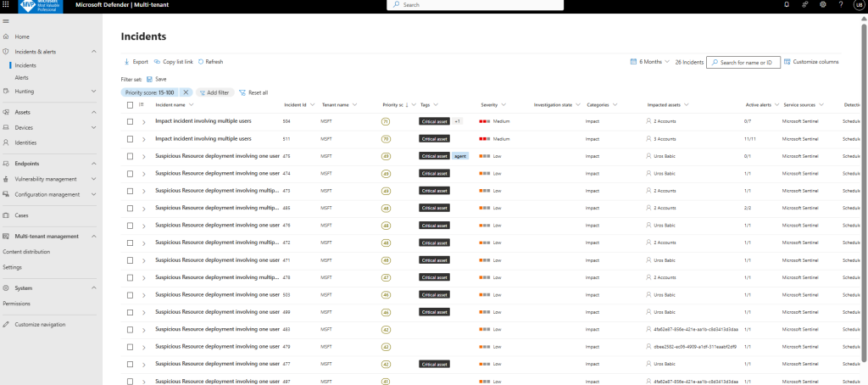Open the settings gear in header
Image resolution: width=868 pixels, height=385 pixels.
(822, 5)
